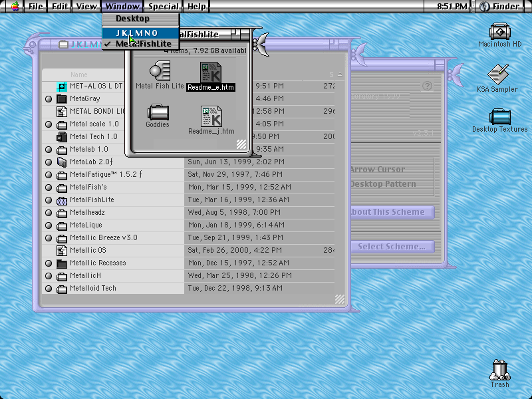The width and height of the screenshot is (532, 399).
Task: Select the Metallic Breeze v3.0 row name
Action: [104, 238]
